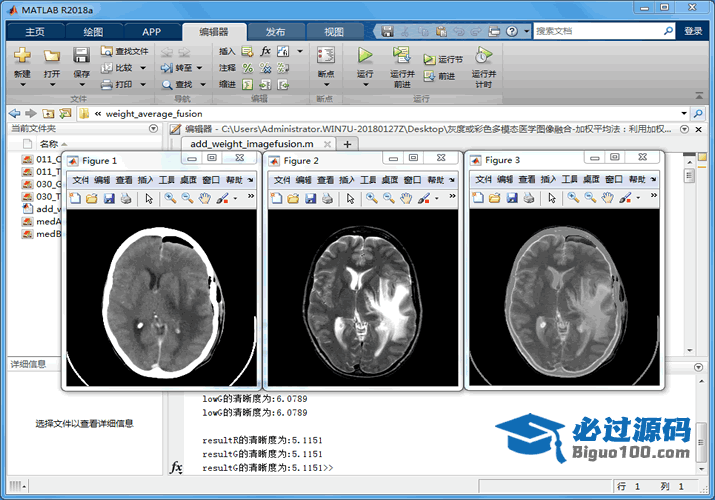Open the Find (查找) dropdown arrow

tap(203, 84)
